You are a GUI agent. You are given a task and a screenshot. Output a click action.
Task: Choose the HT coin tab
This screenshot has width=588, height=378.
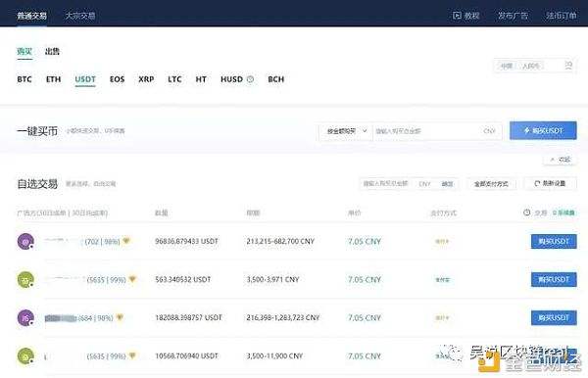[201, 79]
